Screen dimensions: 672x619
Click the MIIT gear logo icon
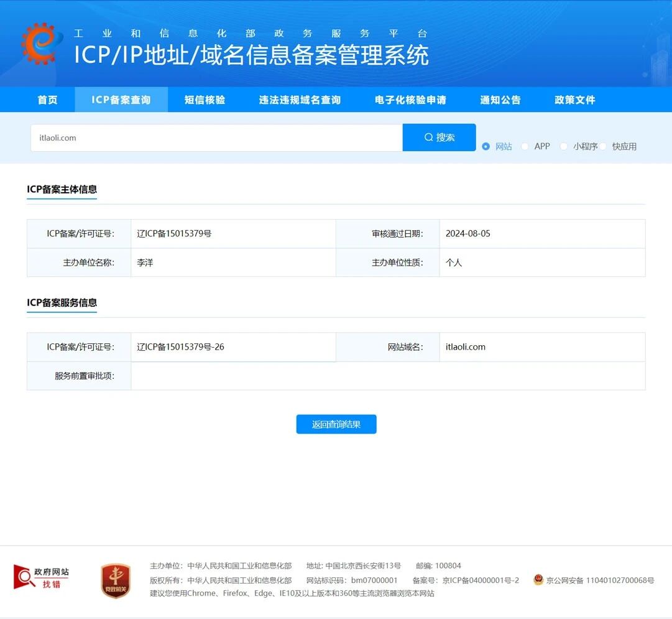(x=42, y=44)
